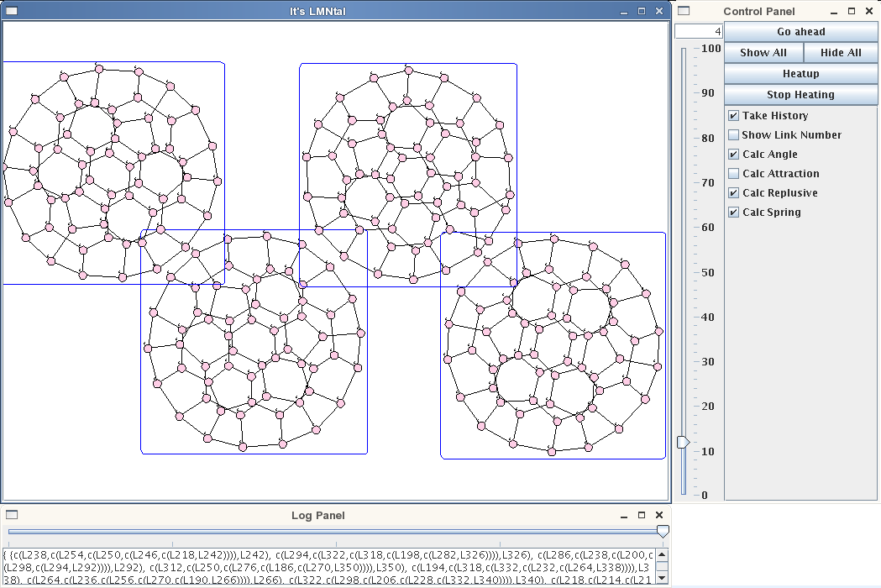The image size is (881, 588).
Task: Click the Log Panel history slider handle
Action: (x=663, y=531)
